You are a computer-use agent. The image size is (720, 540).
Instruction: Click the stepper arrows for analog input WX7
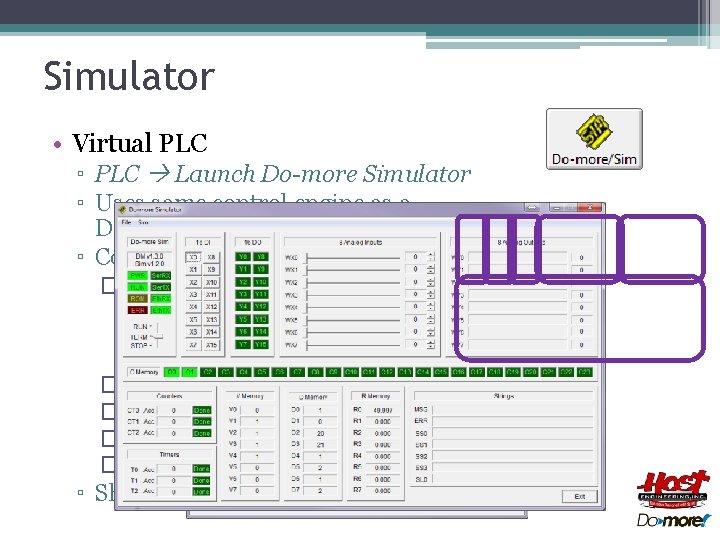[431, 344]
